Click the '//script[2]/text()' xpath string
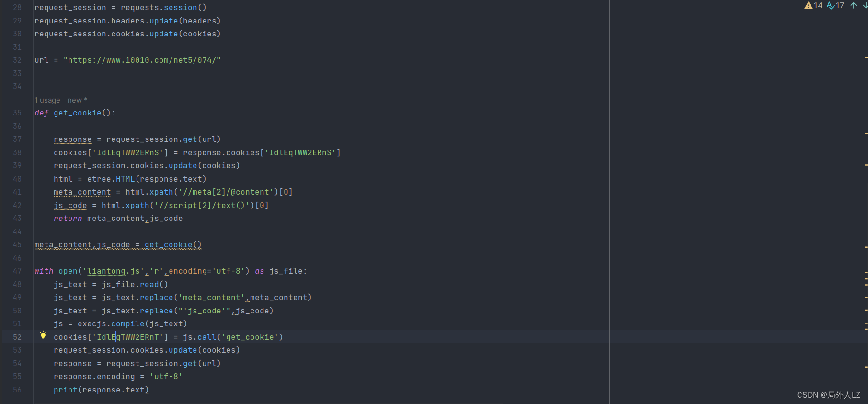This screenshot has height=404, width=868. click(x=202, y=206)
